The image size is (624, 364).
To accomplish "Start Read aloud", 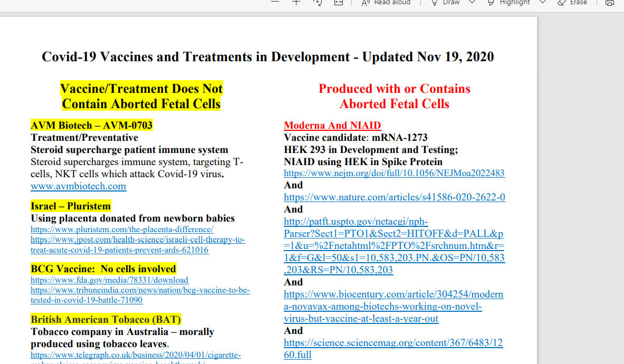I will point(386,3).
